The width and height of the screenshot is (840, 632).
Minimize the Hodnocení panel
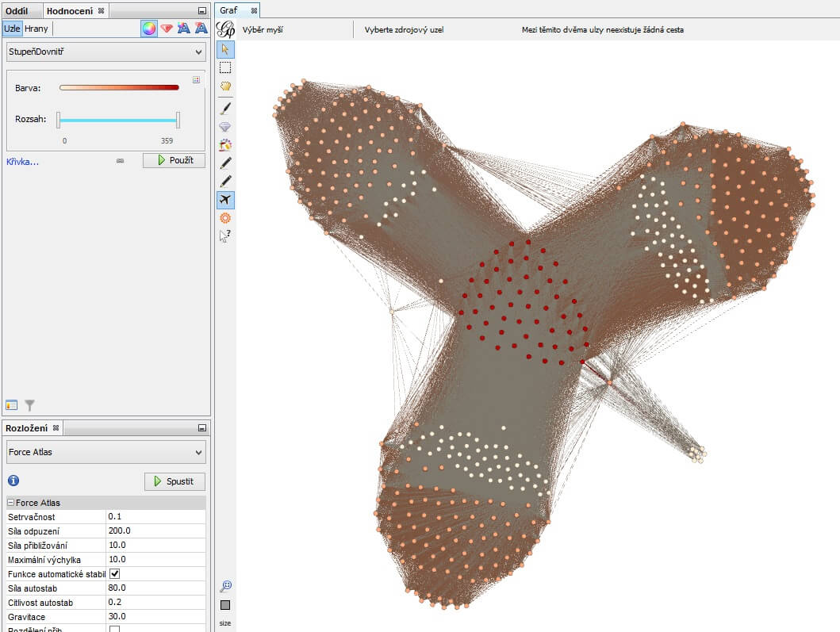202,11
